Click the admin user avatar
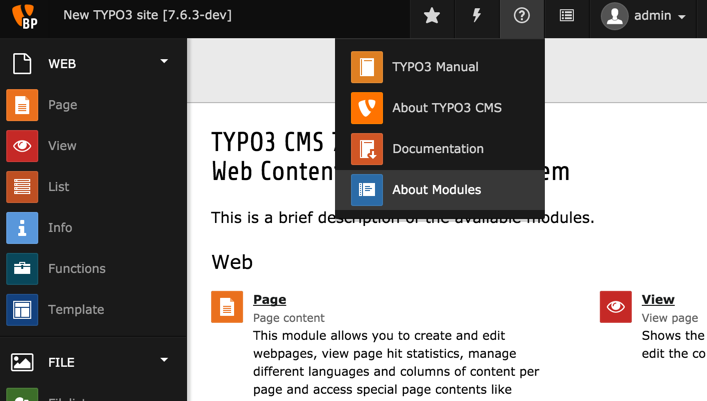Screen dimensions: 707x401 click(614, 16)
